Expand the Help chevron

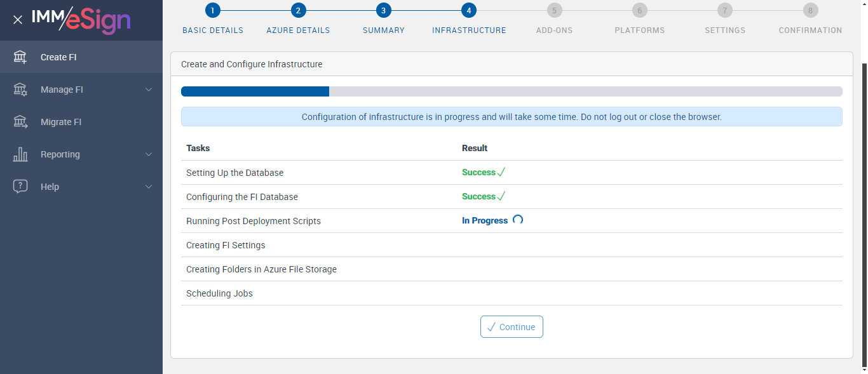point(149,187)
